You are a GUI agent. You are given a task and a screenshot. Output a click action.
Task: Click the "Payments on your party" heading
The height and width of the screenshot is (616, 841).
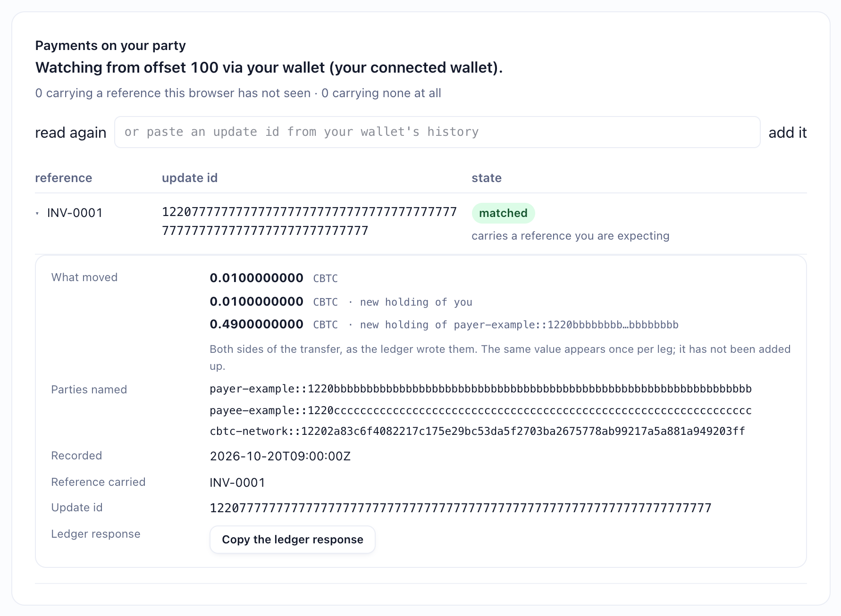click(110, 45)
